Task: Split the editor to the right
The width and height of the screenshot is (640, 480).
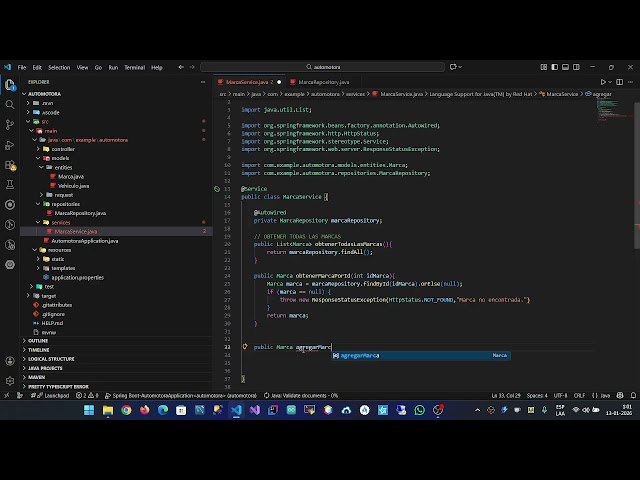Action: coord(619,82)
